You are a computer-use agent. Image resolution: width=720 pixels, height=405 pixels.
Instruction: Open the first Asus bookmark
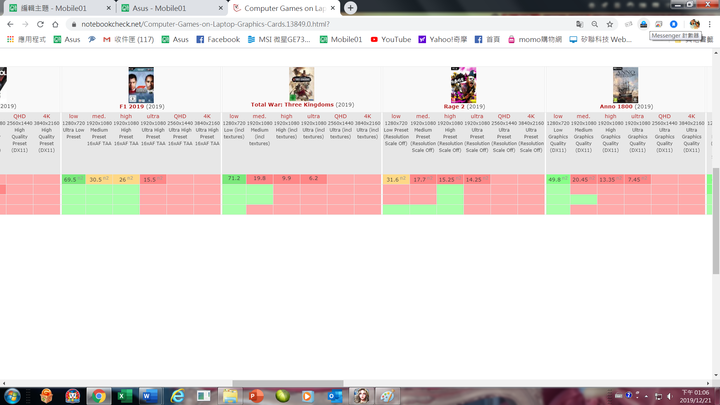67,39
